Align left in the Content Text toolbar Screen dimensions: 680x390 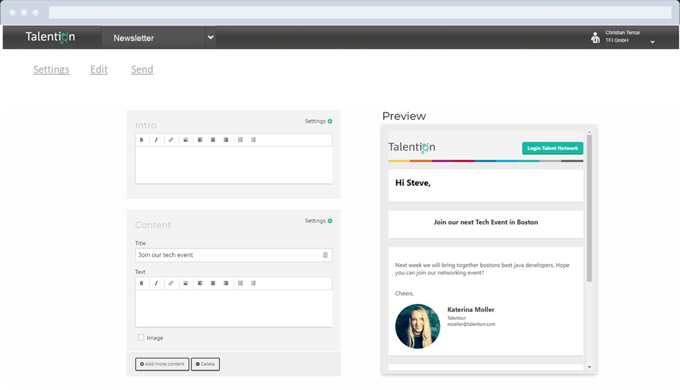[x=200, y=283]
